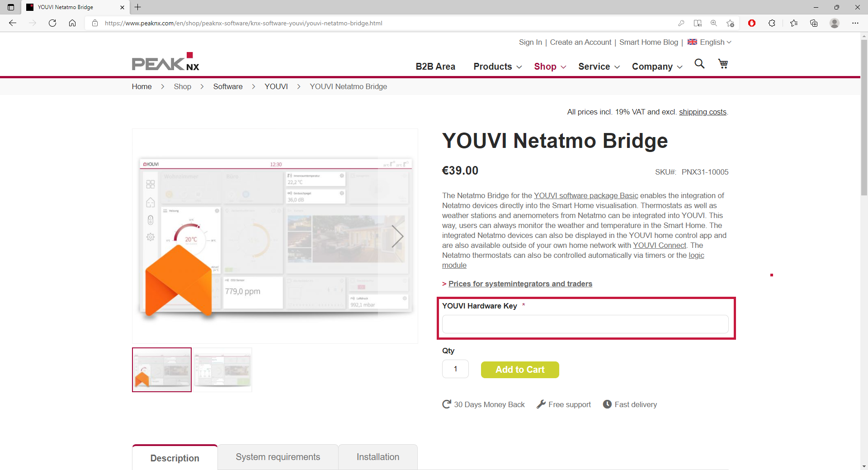
Task: Click the Free support wrench icon
Action: point(541,404)
